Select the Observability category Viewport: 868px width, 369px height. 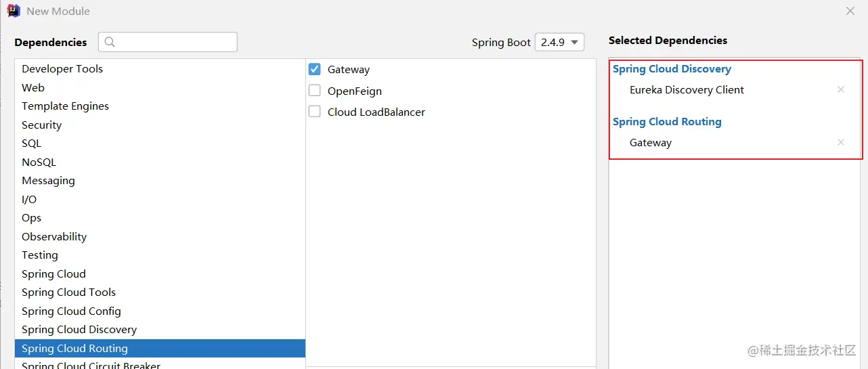[x=160, y=236]
